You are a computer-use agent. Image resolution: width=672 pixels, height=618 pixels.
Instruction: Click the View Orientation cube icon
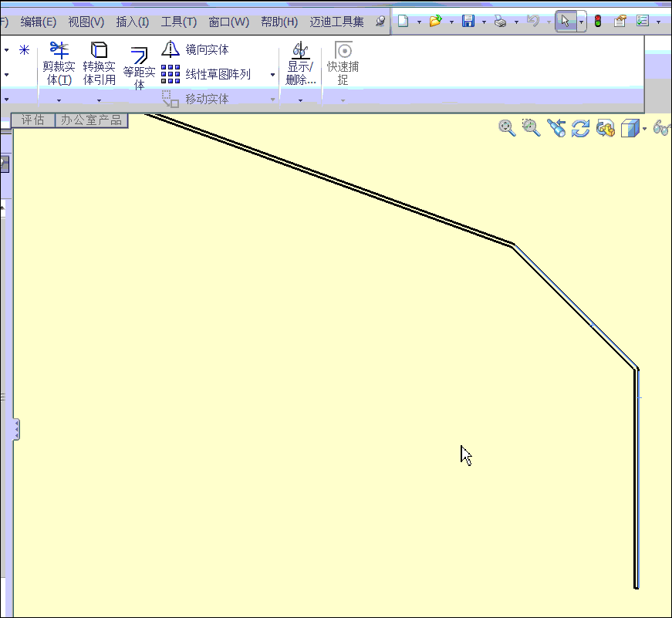click(630, 128)
